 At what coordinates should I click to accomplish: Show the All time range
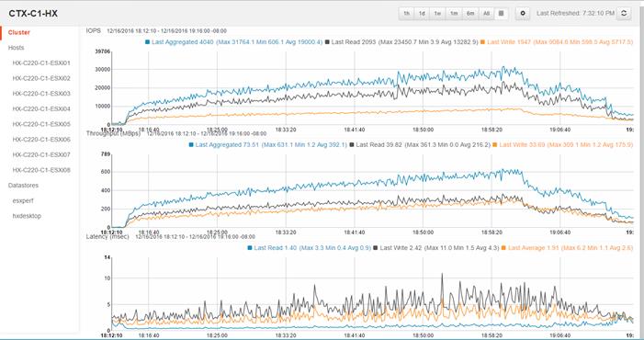(486, 13)
